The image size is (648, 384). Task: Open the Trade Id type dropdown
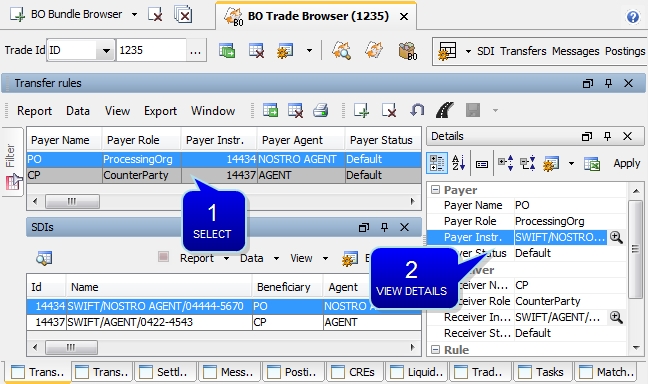click(106, 51)
